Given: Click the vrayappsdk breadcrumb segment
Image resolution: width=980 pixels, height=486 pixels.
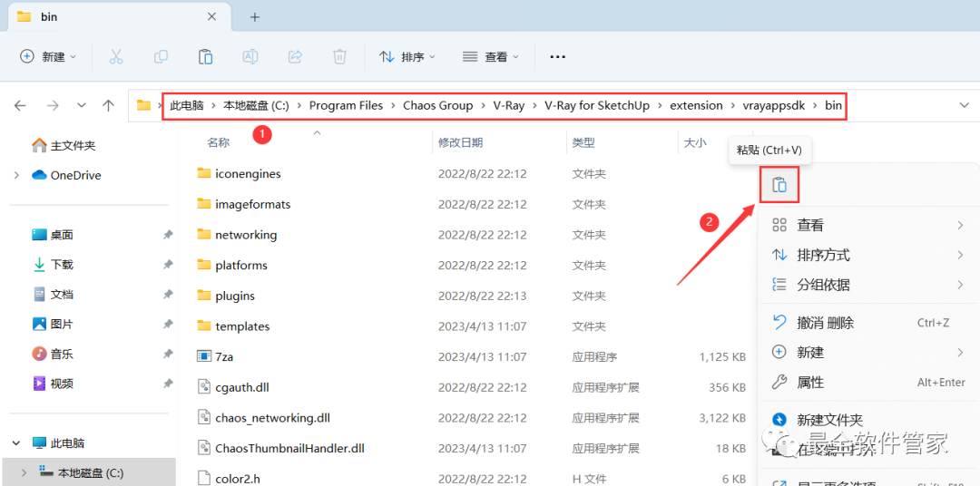Looking at the screenshot, I should pos(774,105).
